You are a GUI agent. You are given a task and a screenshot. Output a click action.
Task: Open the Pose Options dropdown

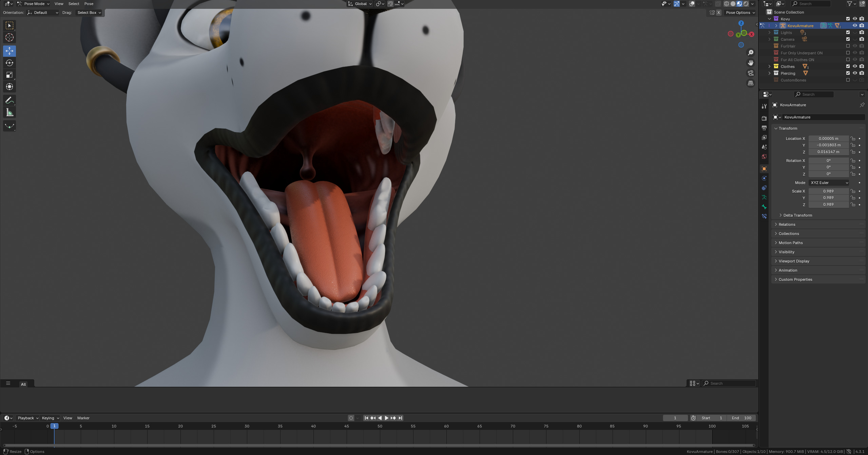740,13
